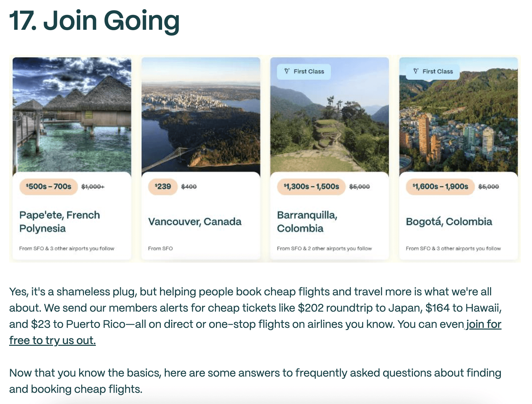
Task: Select the Barranquilla, Colombia destination heading
Action: tap(307, 221)
